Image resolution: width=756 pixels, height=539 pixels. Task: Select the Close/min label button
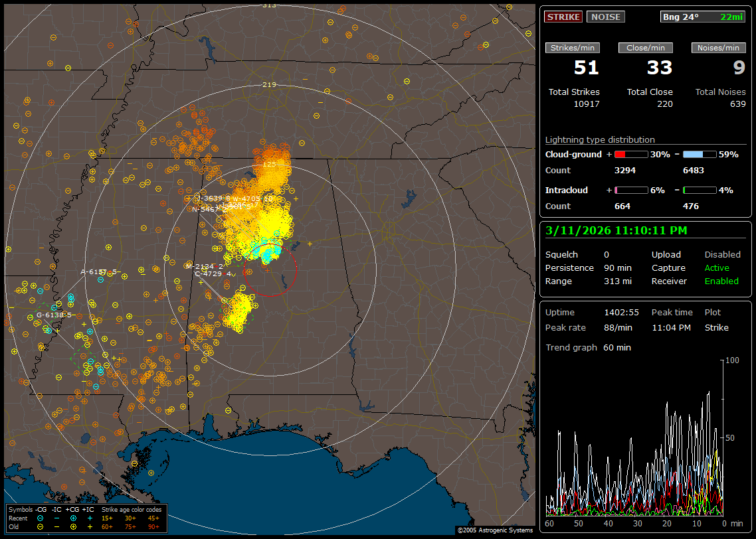(x=646, y=48)
